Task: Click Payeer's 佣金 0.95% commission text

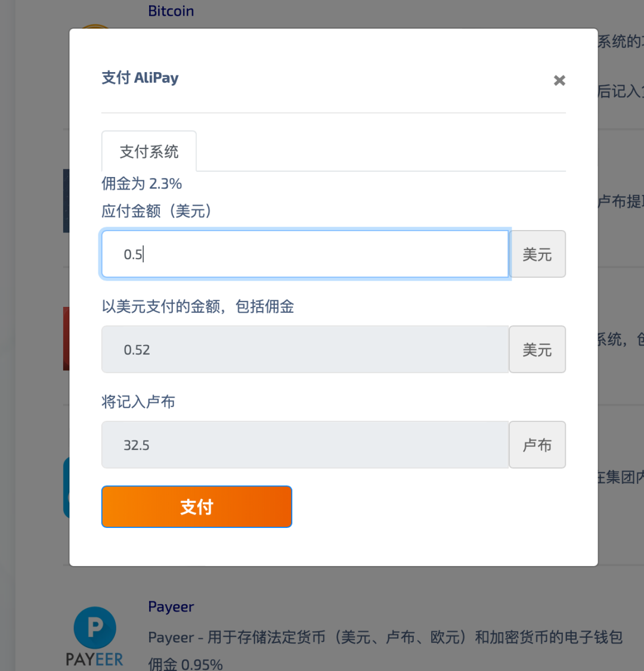Action: [x=185, y=664]
